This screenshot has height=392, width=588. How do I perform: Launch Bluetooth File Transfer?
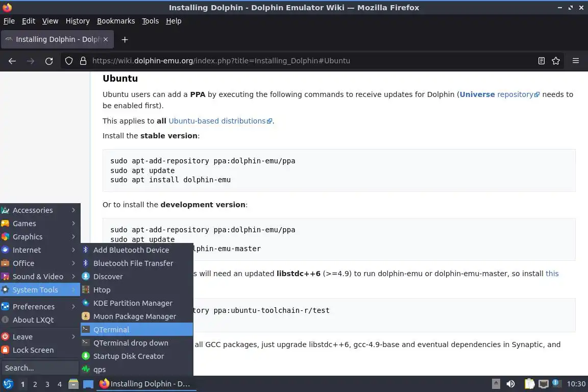tap(137, 263)
